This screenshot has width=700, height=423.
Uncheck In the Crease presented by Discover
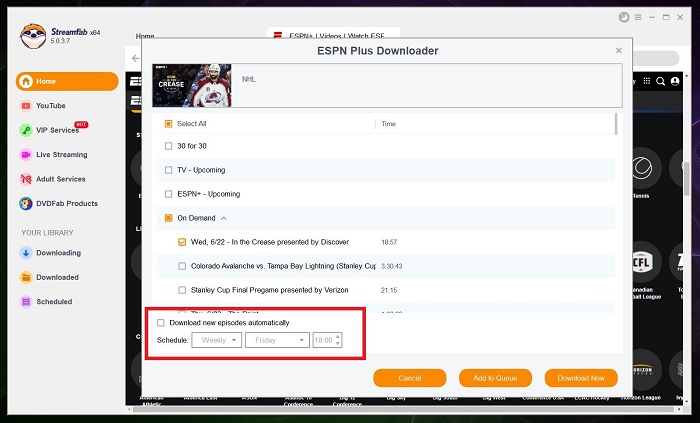[182, 242]
